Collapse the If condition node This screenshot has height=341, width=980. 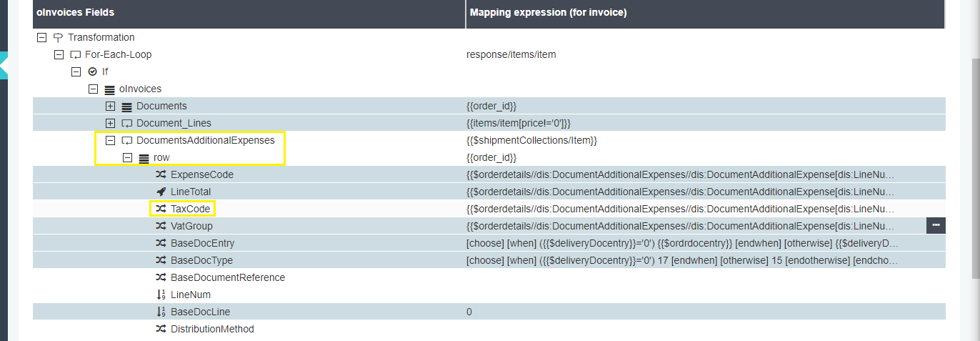click(76, 71)
